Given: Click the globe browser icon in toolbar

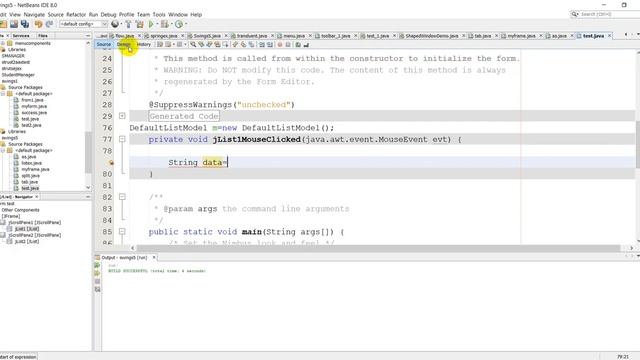Looking at the screenshot, I should [x=115, y=24].
